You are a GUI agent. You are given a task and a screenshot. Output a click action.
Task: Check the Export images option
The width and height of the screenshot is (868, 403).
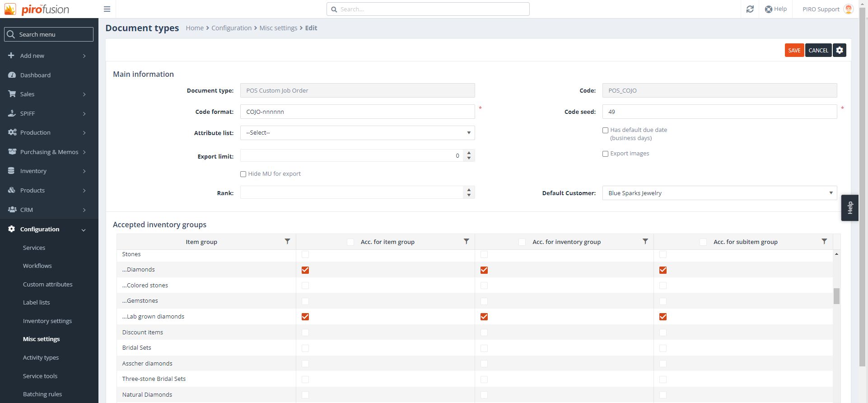[605, 154]
